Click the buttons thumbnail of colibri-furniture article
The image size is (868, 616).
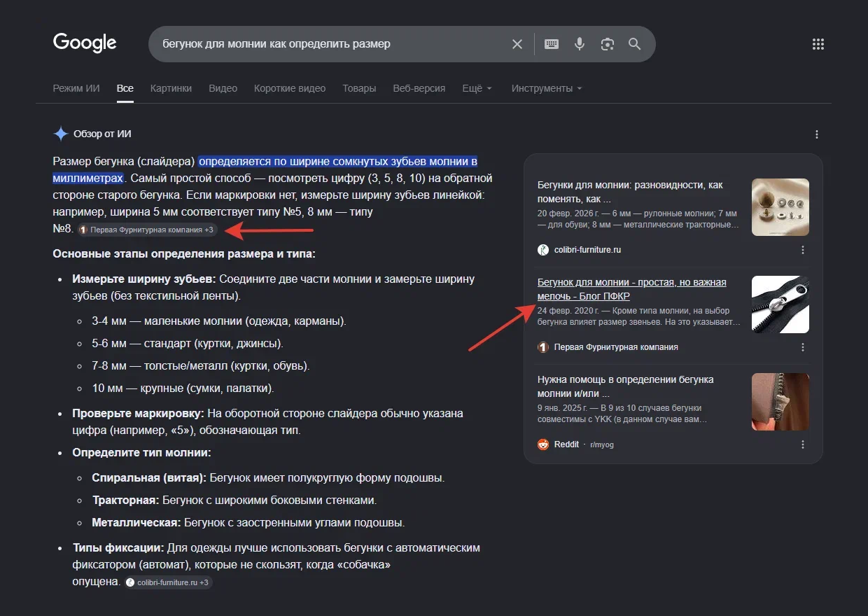click(780, 207)
